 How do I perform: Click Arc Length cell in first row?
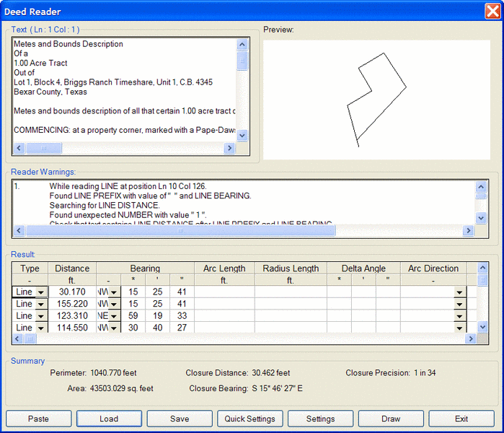pos(224,292)
